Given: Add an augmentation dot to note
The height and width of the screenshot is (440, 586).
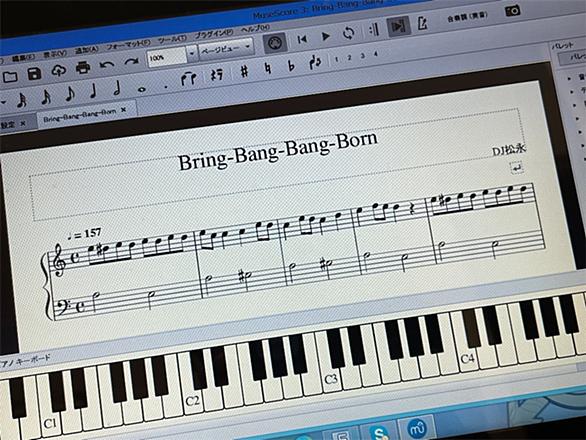Looking at the screenshot, I should coord(166,87).
